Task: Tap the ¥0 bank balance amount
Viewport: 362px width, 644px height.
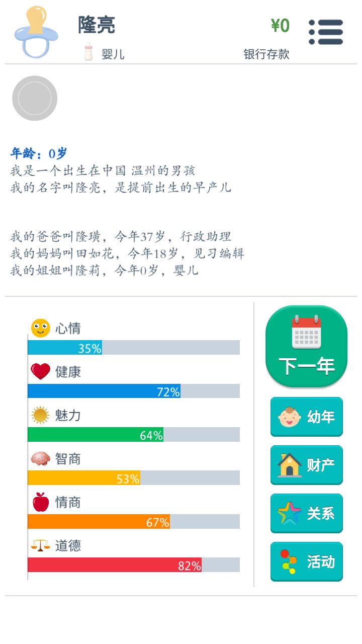Action: (280, 26)
